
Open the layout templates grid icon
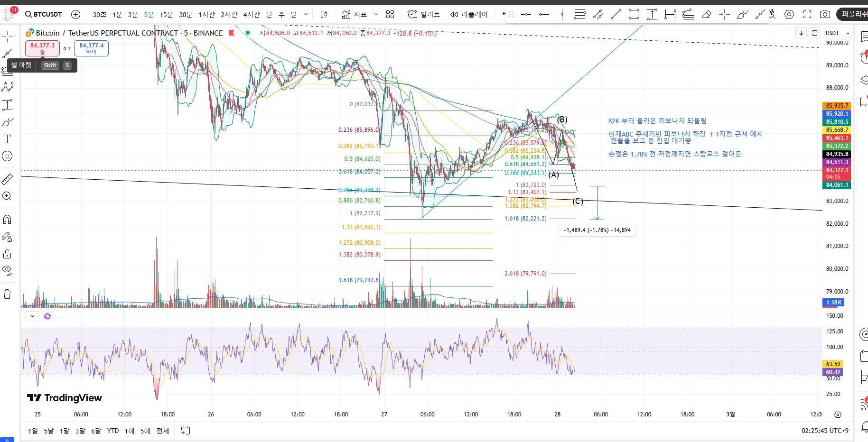point(390,14)
